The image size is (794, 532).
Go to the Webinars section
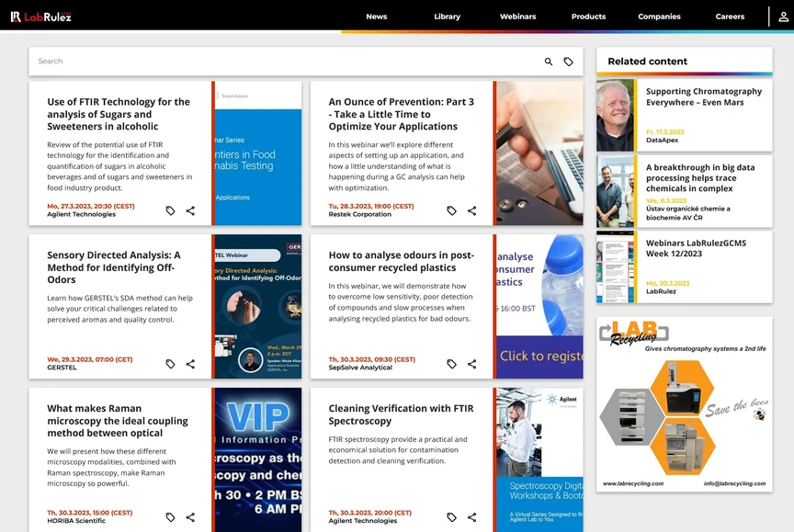click(x=517, y=17)
